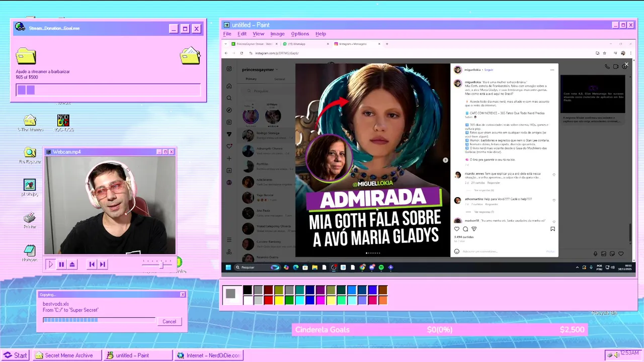
Task: Skip to next track in Webcam.mp4 player
Action: pos(103,264)
